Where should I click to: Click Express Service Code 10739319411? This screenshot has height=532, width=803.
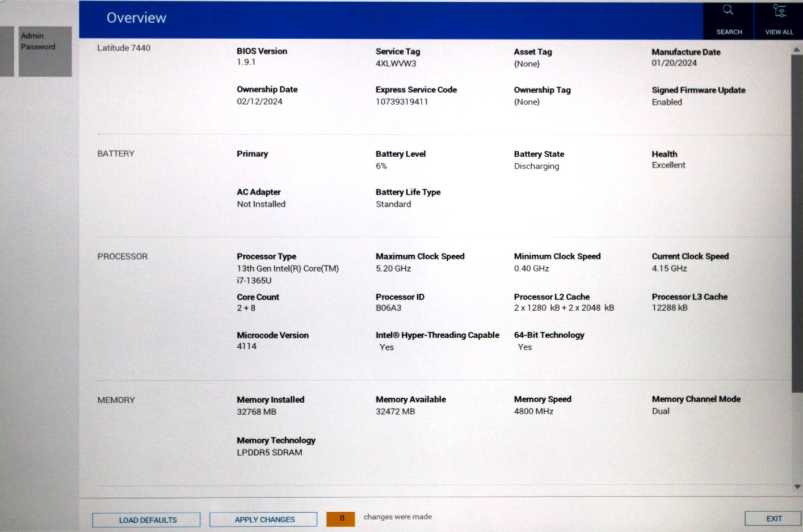[x=402, y=102]
